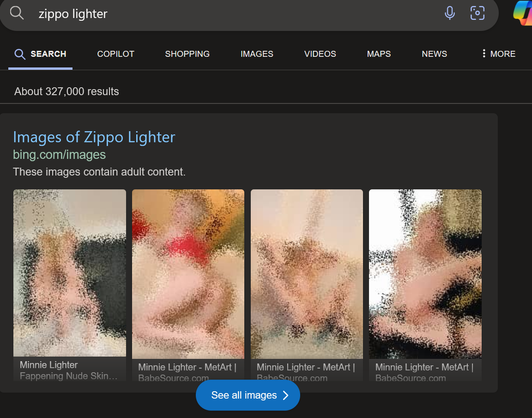Open the Copilot logo icon
532x418 pixels.
pos(523,13)
